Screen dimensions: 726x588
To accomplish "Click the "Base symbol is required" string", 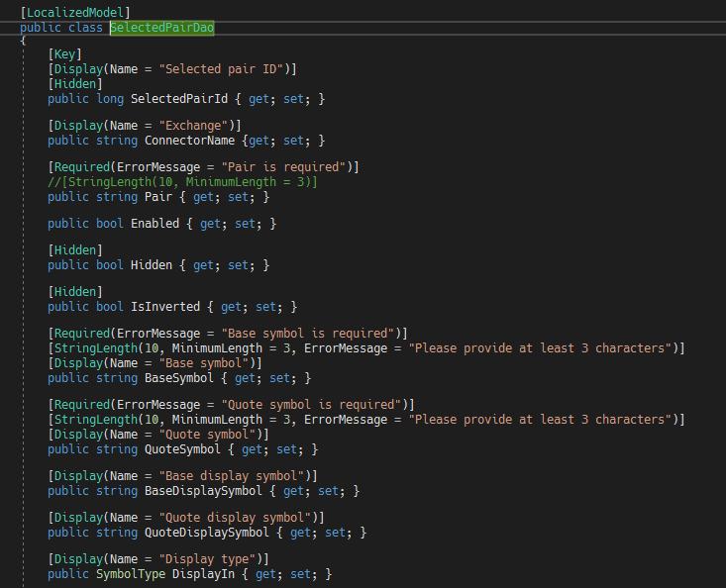I will click(x=308, y=334).
